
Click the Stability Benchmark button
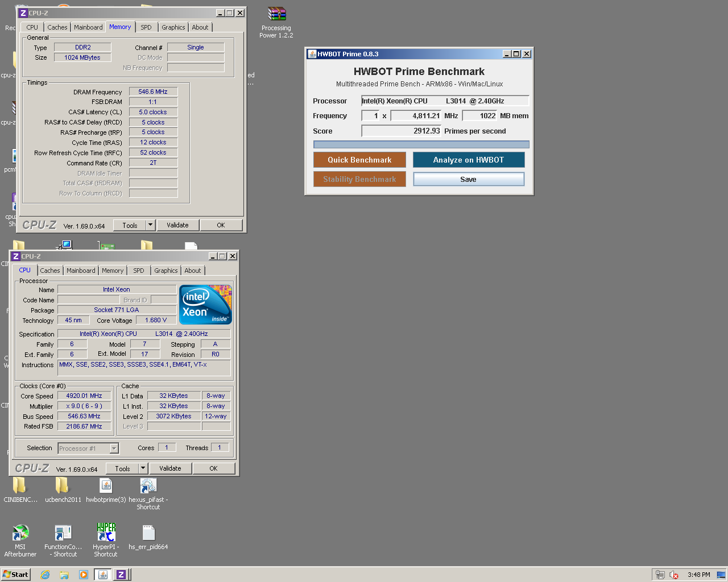click(x=359, y=179)
